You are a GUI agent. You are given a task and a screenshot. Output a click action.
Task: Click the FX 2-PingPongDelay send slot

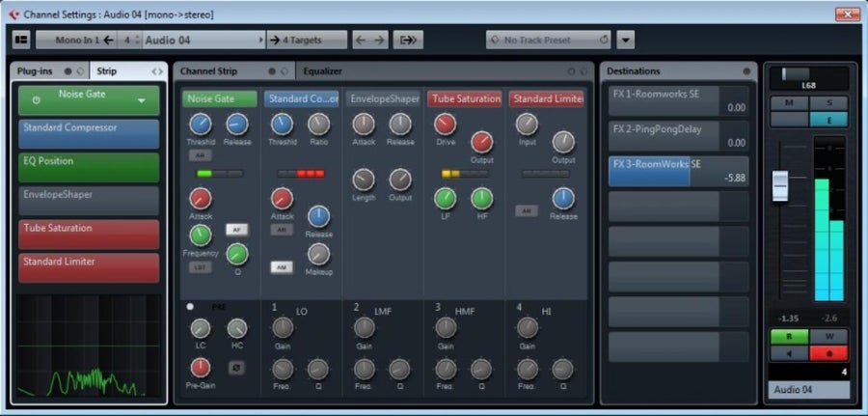point(679,136)
